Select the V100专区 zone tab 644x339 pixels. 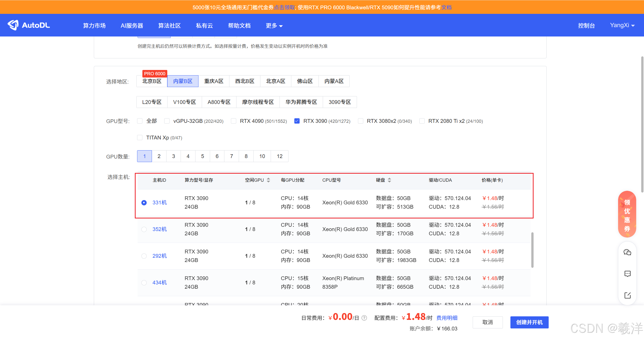[185, 102]
